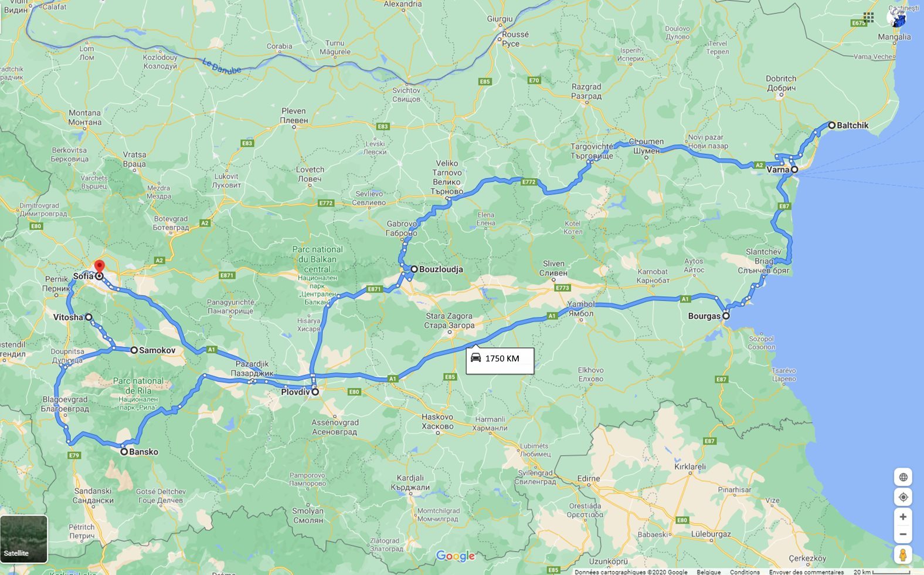This screenshot has width=924, height=575.
Task: Select the Bourgas waypoint marker
Action: 726,316
